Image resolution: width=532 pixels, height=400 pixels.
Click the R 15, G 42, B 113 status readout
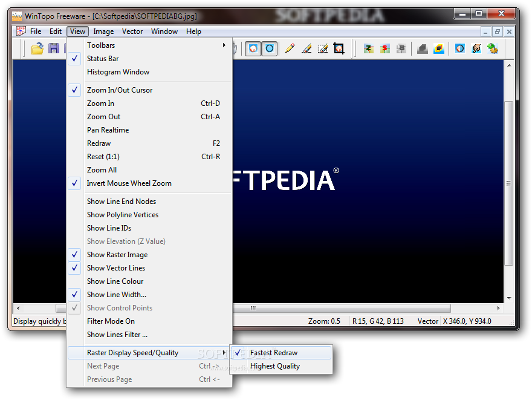pos(378,321)
